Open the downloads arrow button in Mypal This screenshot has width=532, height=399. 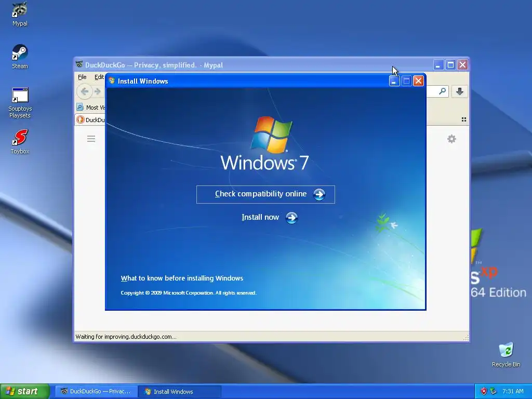460,91
